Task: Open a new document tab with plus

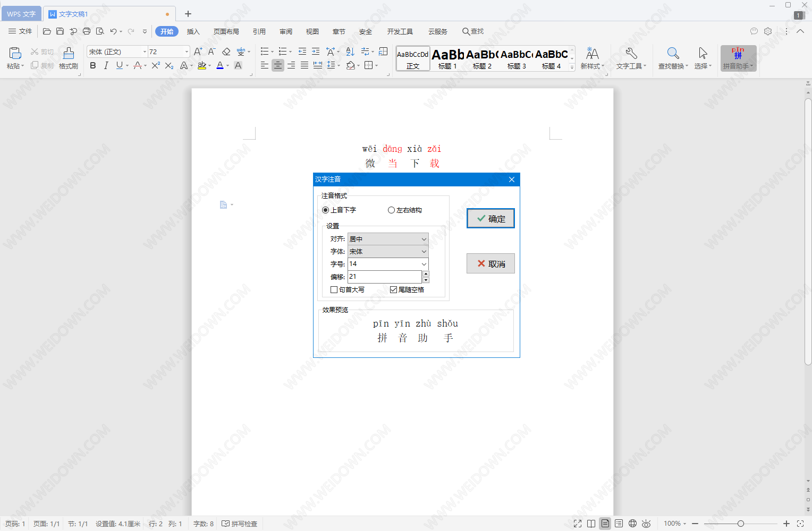Action: point(188,14)
